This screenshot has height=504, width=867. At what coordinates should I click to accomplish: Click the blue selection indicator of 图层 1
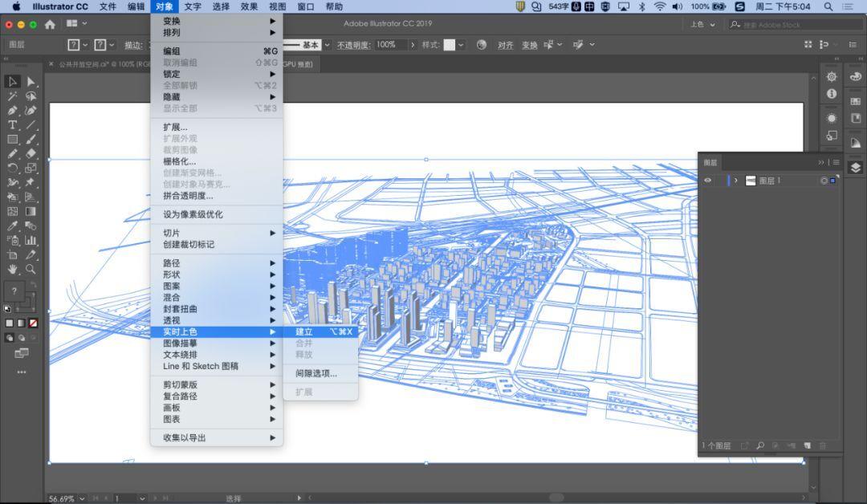(832, 181)
